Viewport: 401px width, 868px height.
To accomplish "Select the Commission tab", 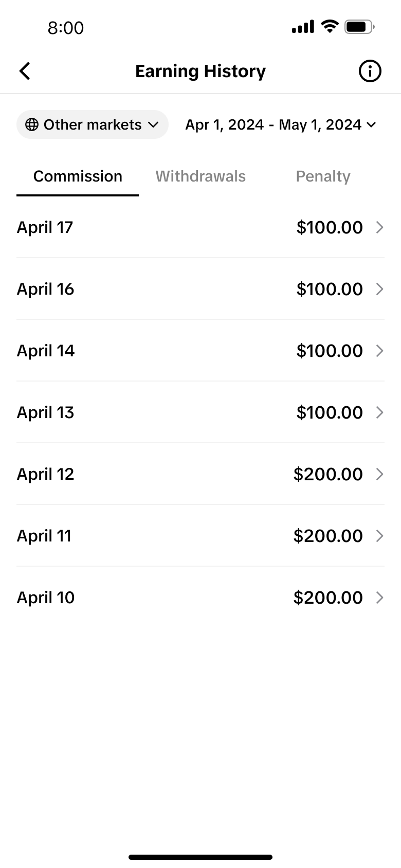I will click(x=78, y=176).
